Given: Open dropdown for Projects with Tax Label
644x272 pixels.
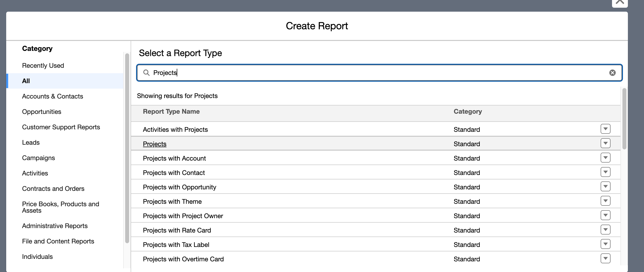Looking at the screenshot, I should click(605, 244).
